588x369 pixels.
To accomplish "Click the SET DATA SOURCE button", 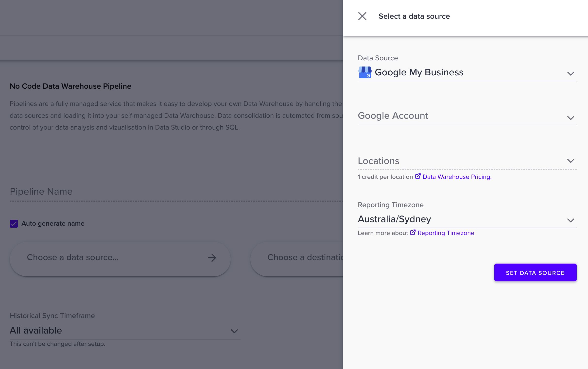I will pos(535,273).
